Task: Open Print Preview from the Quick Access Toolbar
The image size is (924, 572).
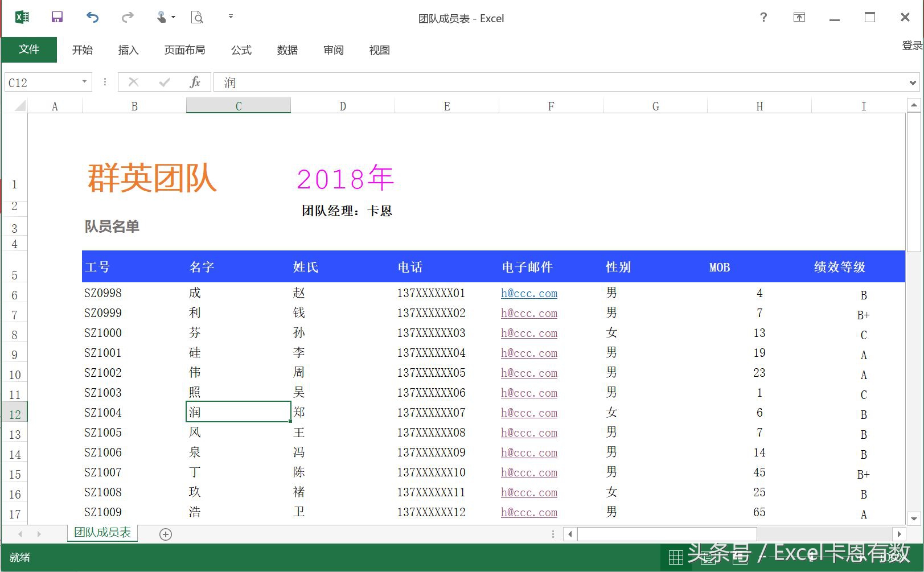Action: pos(196,17)
